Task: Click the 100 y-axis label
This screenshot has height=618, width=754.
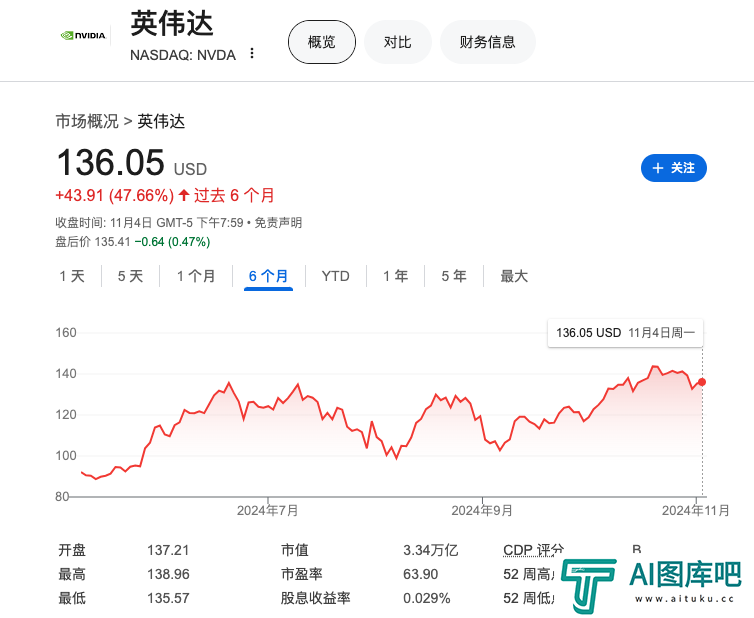Action: [x=66, y=455]
